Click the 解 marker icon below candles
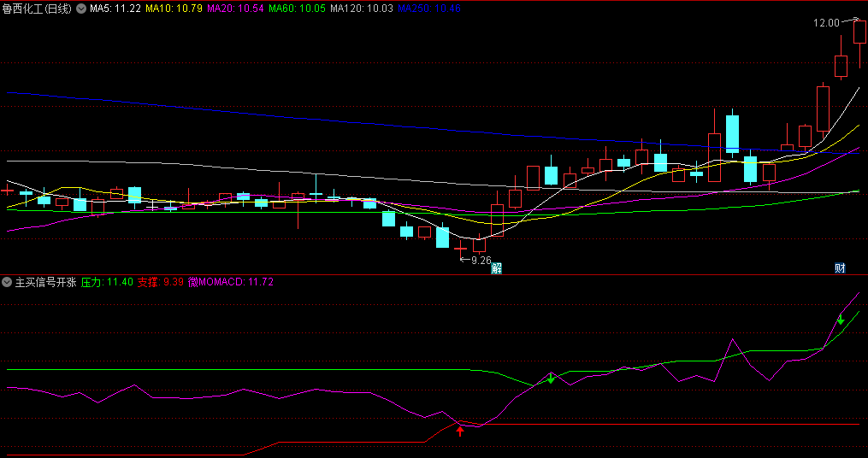 pos(497,269)
